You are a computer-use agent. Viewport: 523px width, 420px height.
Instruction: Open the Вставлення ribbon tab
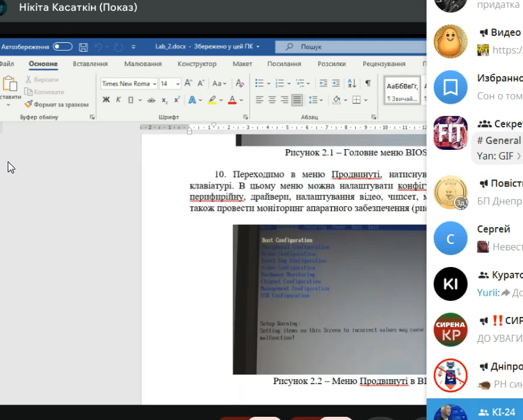tap(90, 63)
